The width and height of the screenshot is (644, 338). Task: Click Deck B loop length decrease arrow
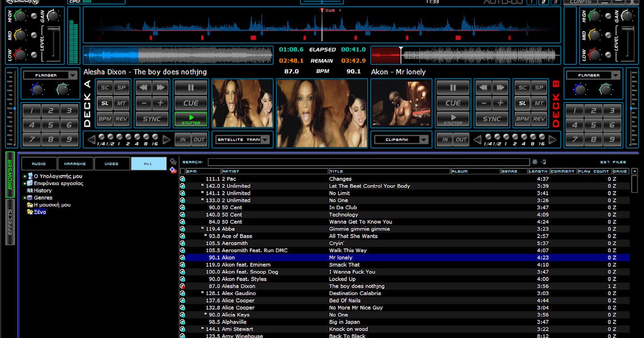(477, 140)
